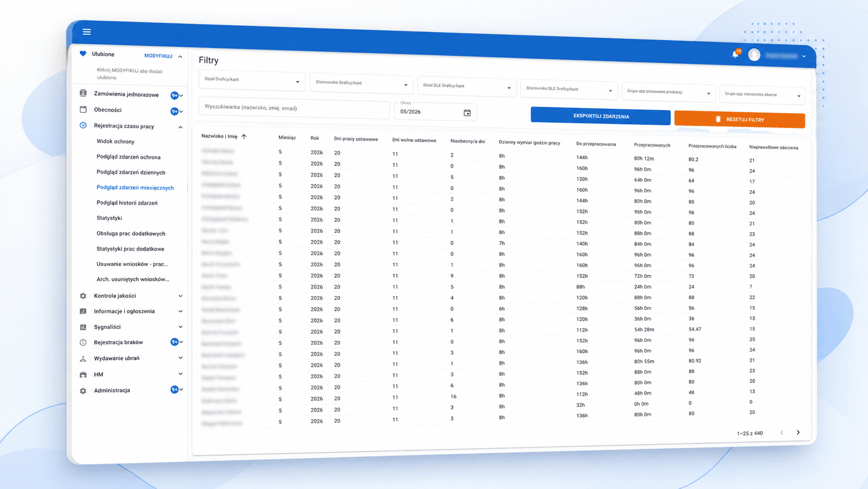Click the Informacje i ogłoszenia icon
Viewport: 868px width, 489px height.
coord(83,311)
